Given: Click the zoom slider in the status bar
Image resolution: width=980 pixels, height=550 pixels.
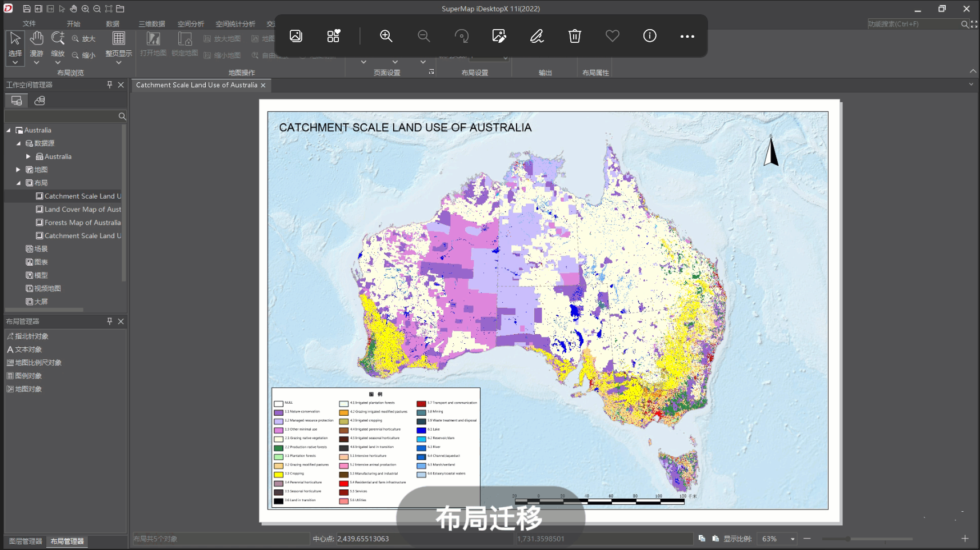Looking at the screenshot, I should pyautogui.click(x=867, y=539).
